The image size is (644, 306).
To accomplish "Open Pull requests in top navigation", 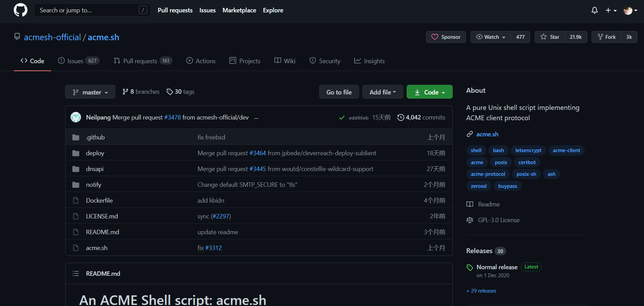I will click(175, 10).
